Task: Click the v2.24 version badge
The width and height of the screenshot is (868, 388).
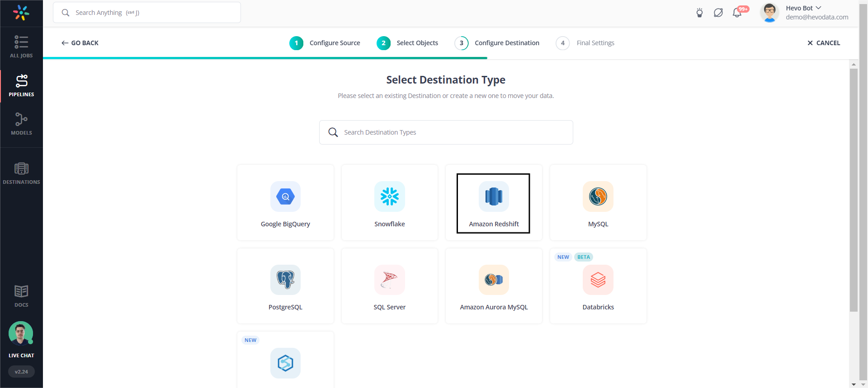Action: [x=21, y=372]
